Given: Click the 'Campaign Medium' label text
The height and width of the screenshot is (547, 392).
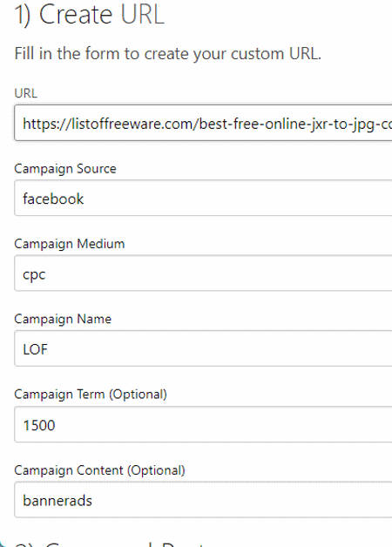Looking at the screenshot, I should coord(70,244).
